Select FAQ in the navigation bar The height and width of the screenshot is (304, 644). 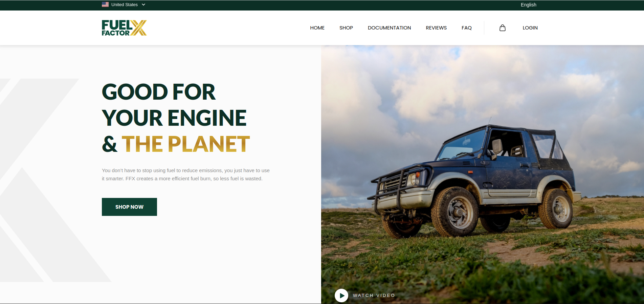(x=466, y=28)
